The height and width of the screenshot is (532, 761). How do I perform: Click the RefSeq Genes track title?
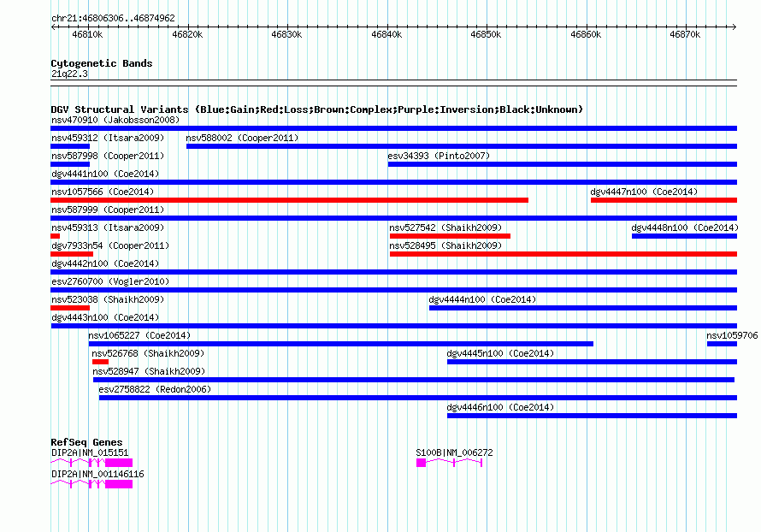[x=86, y=442]
